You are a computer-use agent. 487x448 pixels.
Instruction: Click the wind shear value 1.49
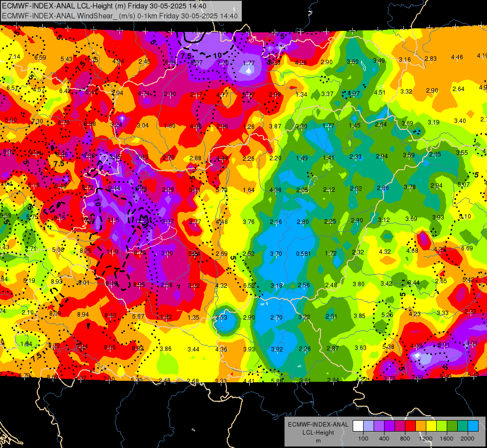pyautogui.click(x=302, y=158)
